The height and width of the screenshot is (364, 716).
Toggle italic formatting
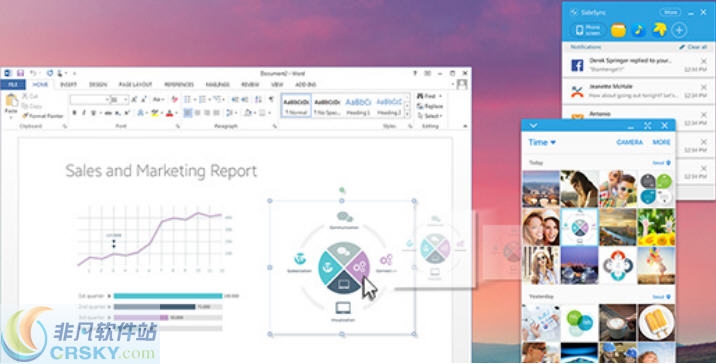pos(84,112)
